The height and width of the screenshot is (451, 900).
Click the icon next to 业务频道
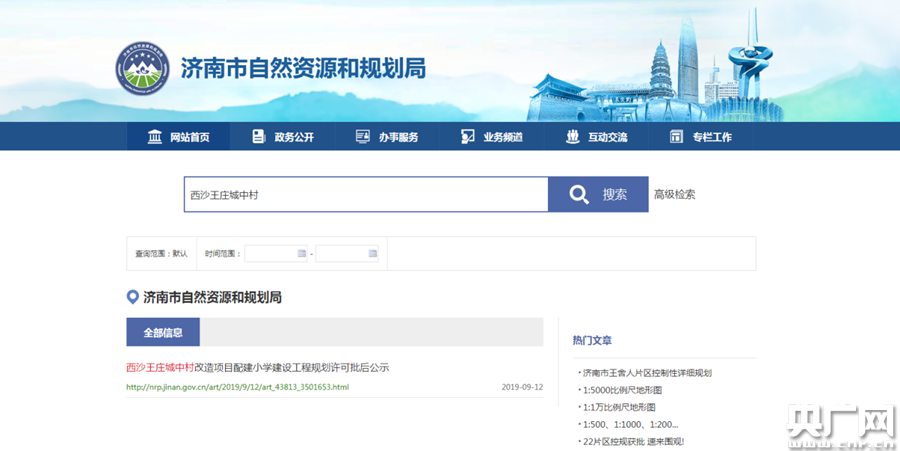tap(468, 137)
